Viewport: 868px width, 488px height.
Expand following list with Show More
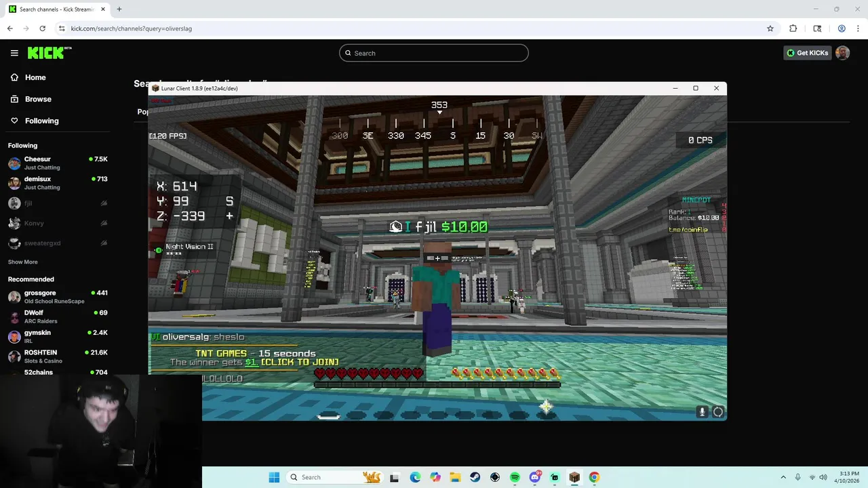pos(22,262)
